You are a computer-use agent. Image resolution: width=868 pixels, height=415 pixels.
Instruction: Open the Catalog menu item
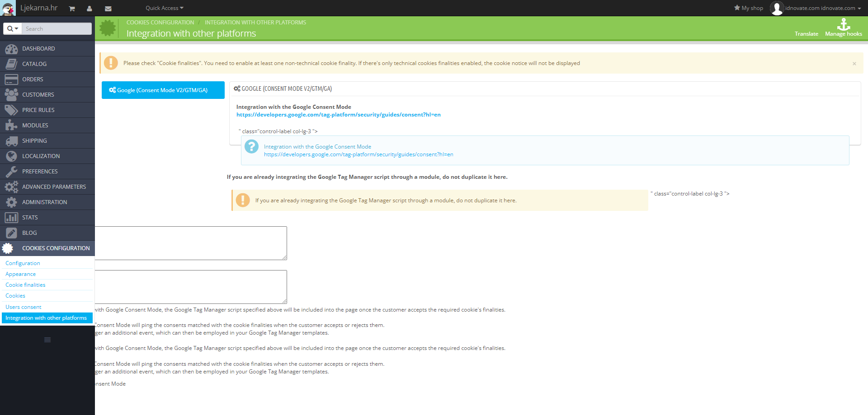click(x=47, y=64)
